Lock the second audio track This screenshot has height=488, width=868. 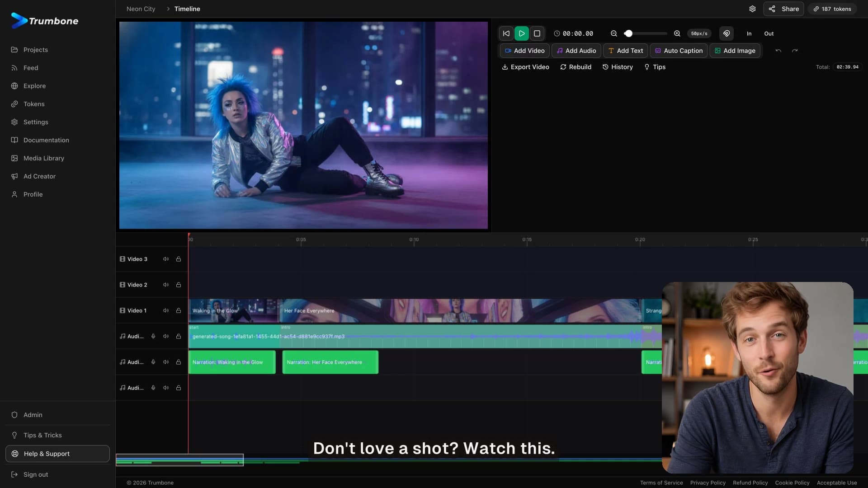pos(179,362)
